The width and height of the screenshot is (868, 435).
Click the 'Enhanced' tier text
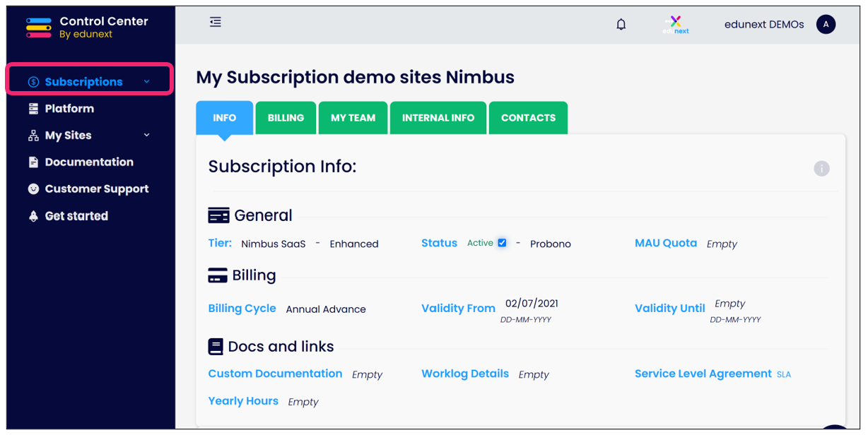(x=354, y=244)
